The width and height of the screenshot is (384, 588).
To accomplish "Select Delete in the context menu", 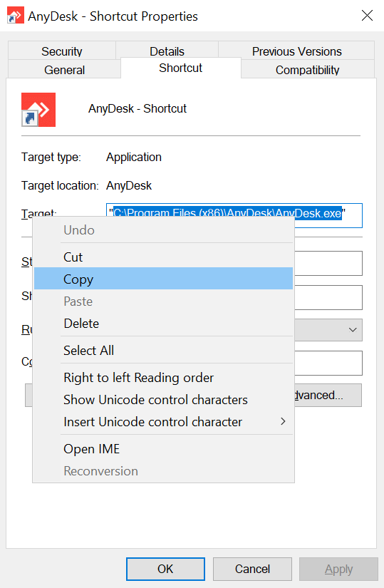I will click(x=163, y=324).
